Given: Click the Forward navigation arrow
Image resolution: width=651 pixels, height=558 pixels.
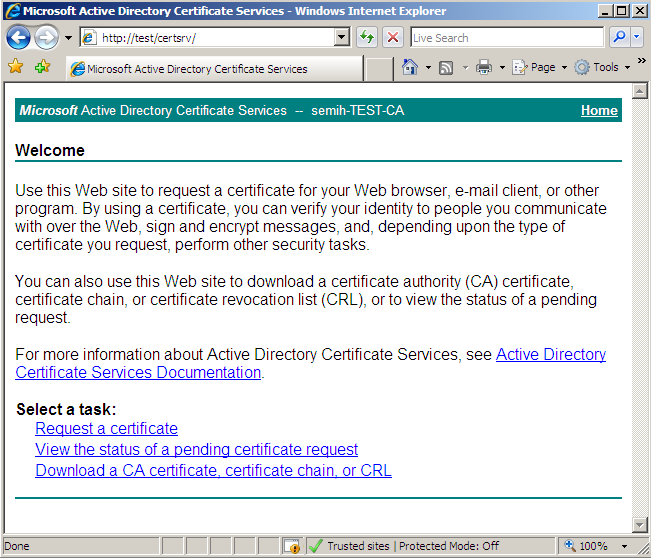Looking at the screenshot, I should tap(46, 38).
